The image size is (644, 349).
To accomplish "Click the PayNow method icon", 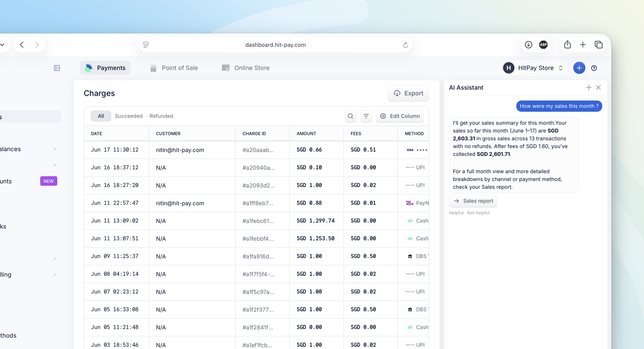I will coord(410,203).
